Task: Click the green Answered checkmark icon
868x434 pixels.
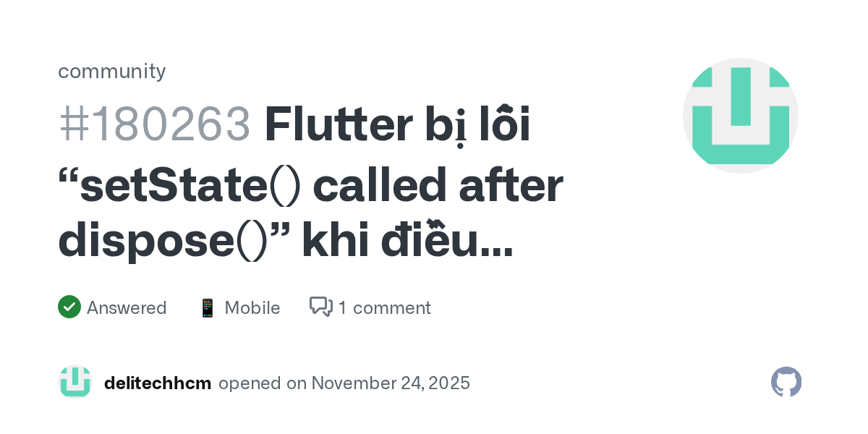Action: tap(69, 307)
